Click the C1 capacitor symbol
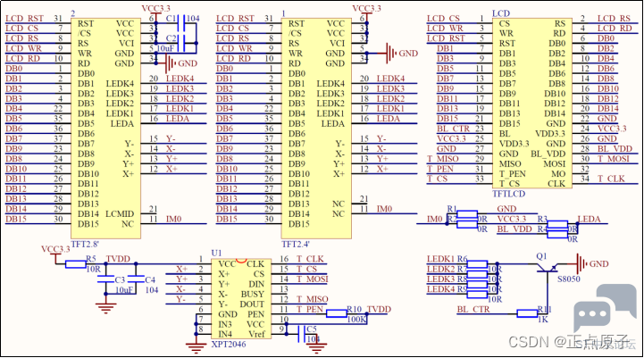This screenshot has height=358, width=644. coord(181,23)
